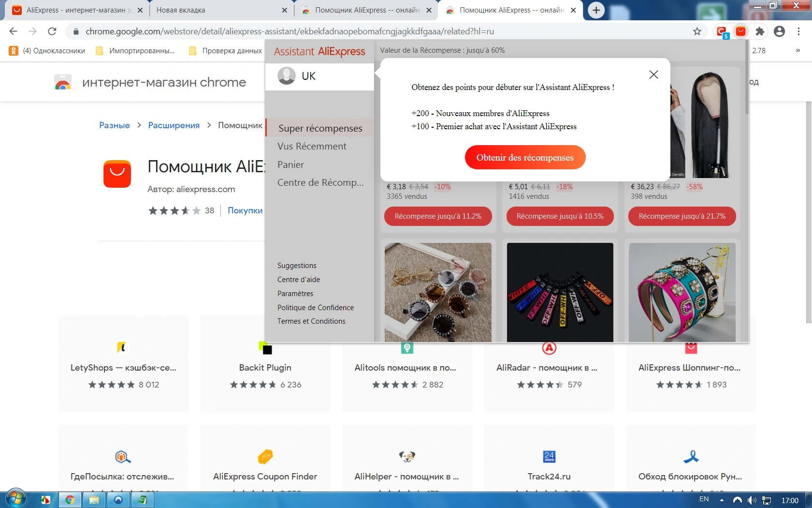The width and height of the screenshot is (812, 508).
Task: Open the Chrome profile account icon
Action: tap(779, 31)
